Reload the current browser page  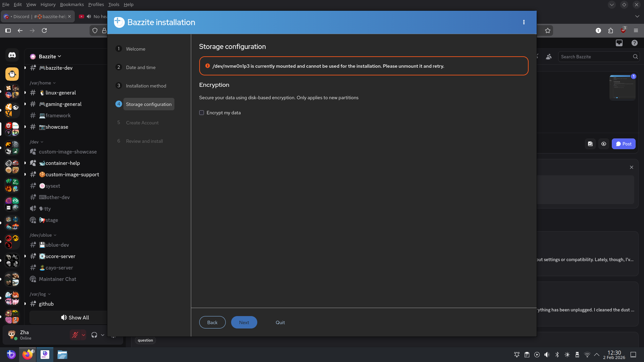pos(44,31)
